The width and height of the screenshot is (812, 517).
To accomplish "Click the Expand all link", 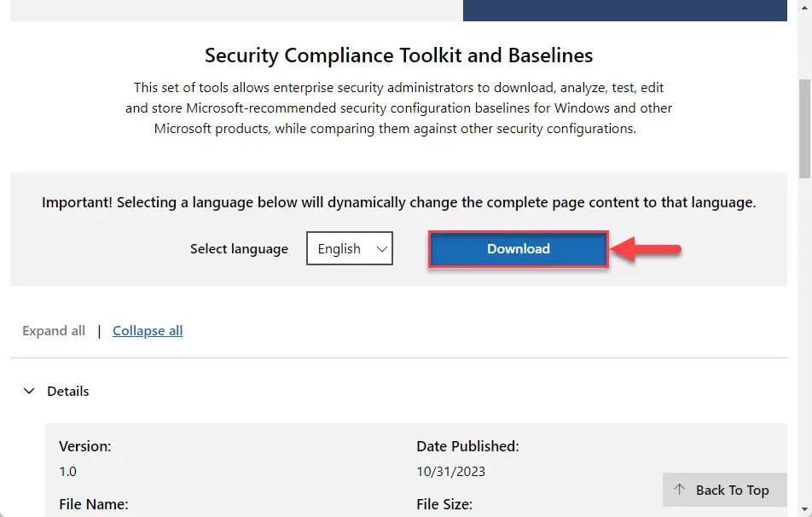I will click(54, 331).
